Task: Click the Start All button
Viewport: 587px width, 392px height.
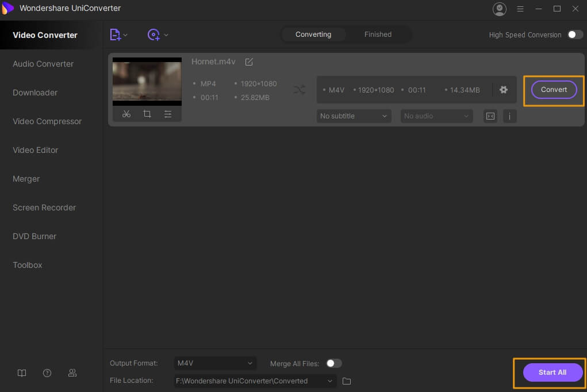Action: pyautogui.click(x=552, y=372)
